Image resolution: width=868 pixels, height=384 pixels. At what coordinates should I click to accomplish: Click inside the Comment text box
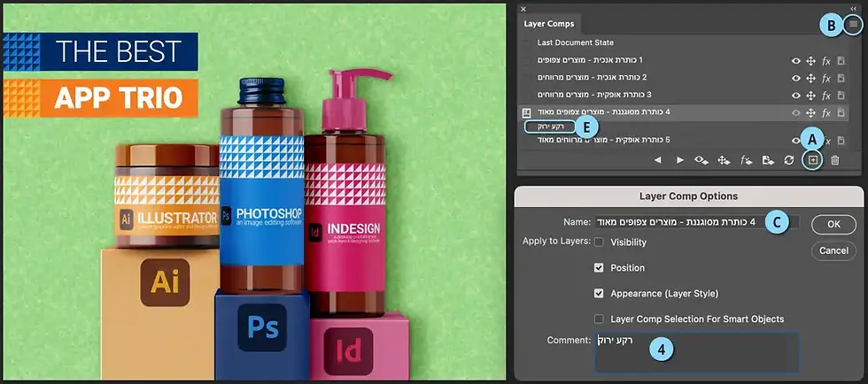pos(697,352)
